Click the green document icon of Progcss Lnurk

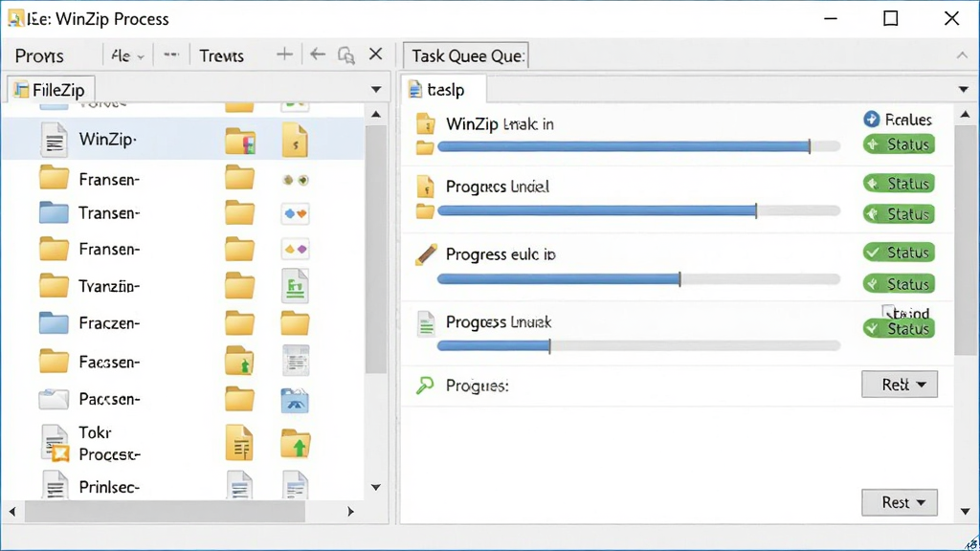click(x=426, y=323)
